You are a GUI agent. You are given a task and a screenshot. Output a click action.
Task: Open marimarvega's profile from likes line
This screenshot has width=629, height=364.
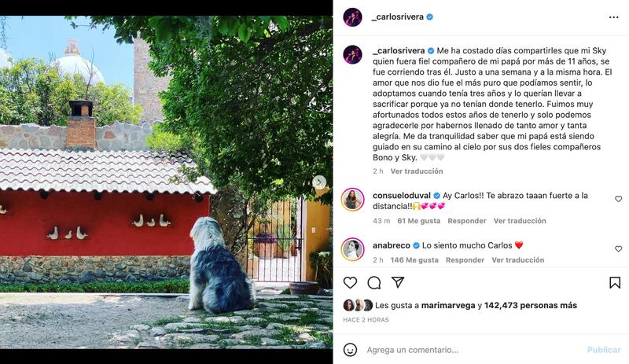point(448,305)
